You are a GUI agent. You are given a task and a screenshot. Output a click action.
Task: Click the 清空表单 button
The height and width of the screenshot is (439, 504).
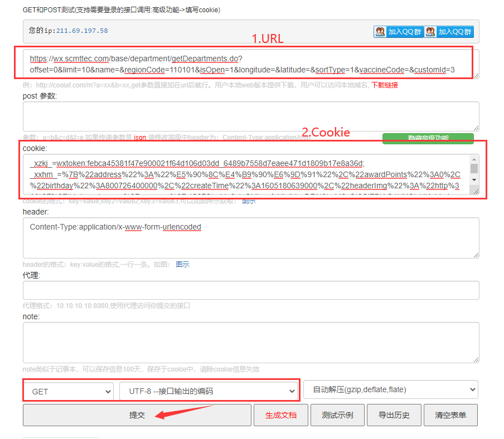pos(450,415)
